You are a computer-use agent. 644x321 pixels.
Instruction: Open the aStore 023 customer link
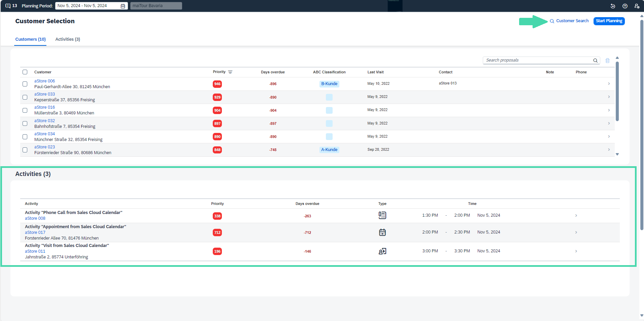click(x=44, y=147)
